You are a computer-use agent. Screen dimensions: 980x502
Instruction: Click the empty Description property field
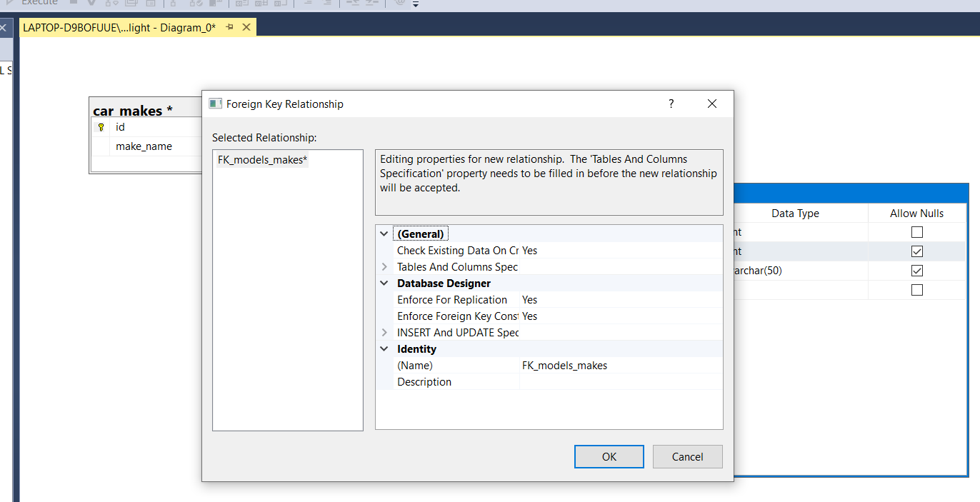[620, 382]
